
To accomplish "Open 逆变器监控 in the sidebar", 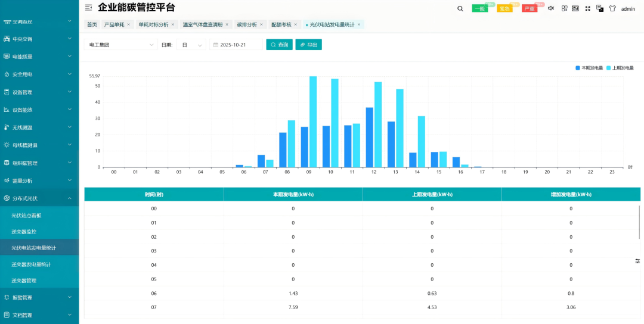I will (24, 231).
